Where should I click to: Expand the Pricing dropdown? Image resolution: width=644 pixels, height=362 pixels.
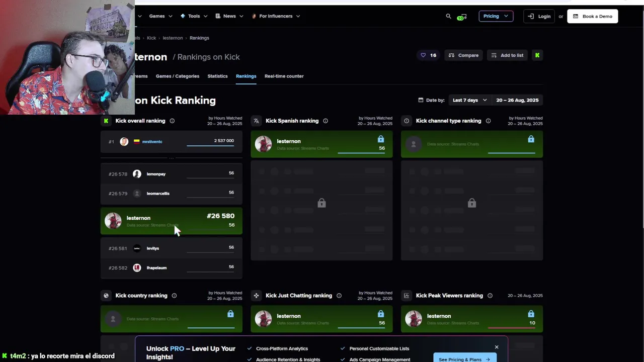coord(496,16)
